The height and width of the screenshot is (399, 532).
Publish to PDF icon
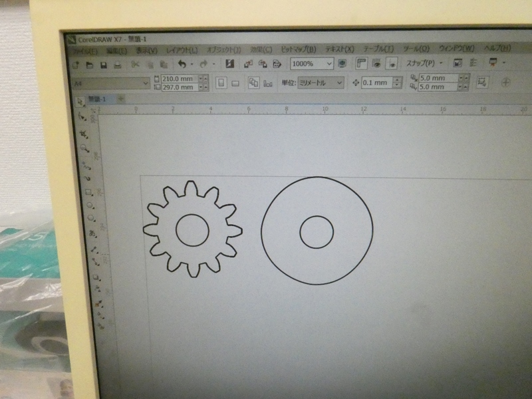pyautogui.click(x=277, y=63)
